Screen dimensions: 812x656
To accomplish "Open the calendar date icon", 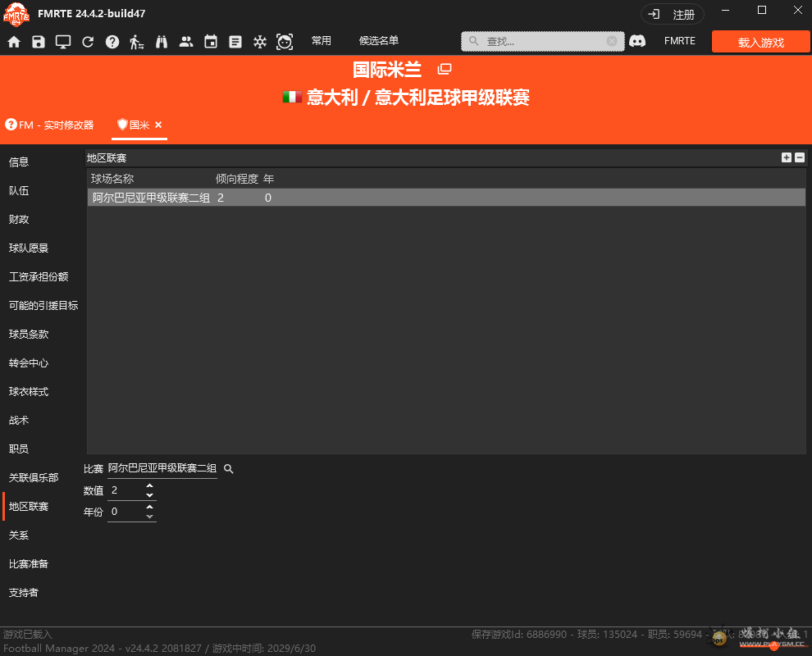I will point(211,42).
